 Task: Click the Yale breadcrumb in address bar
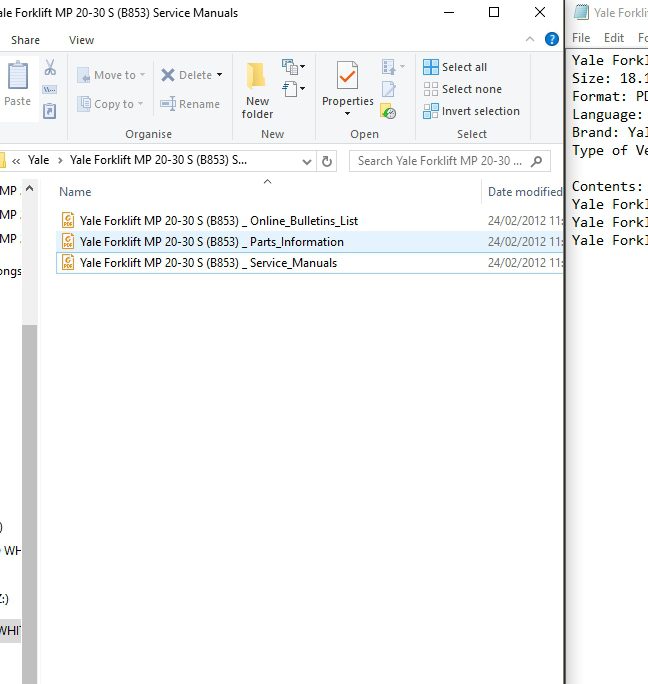(38, 160)
